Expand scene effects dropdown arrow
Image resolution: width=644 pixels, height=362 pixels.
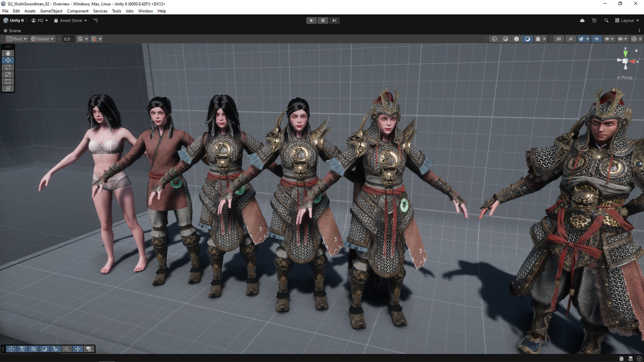pyautogui.click(x=588, y=39)
